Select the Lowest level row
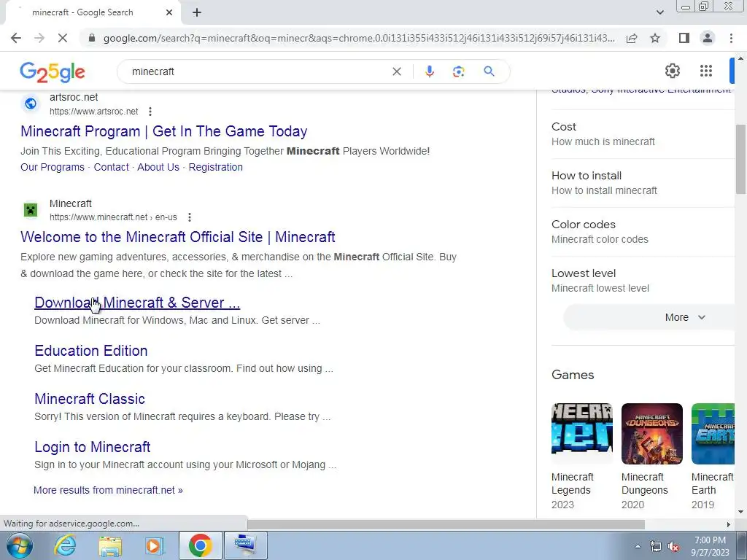 643,281
